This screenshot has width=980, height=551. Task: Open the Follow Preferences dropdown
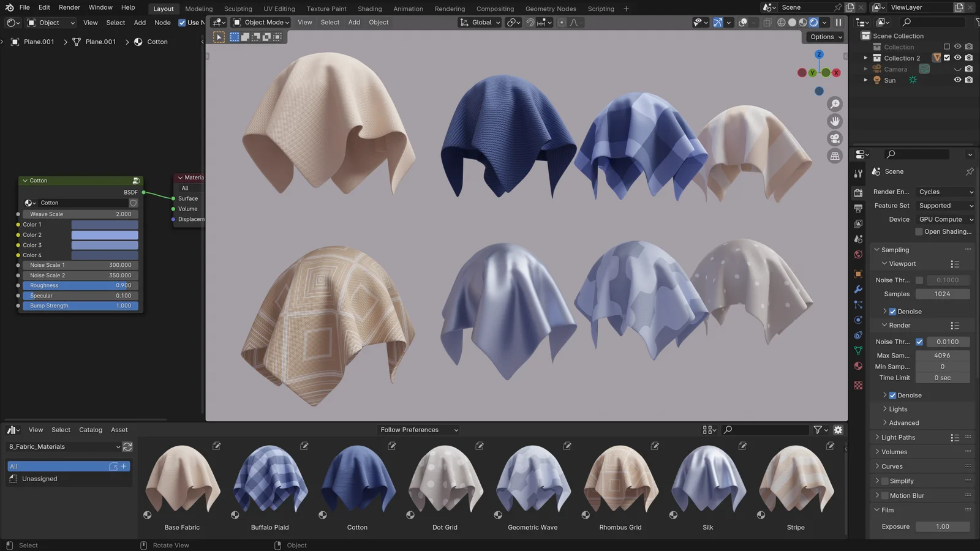pos(418,429)
